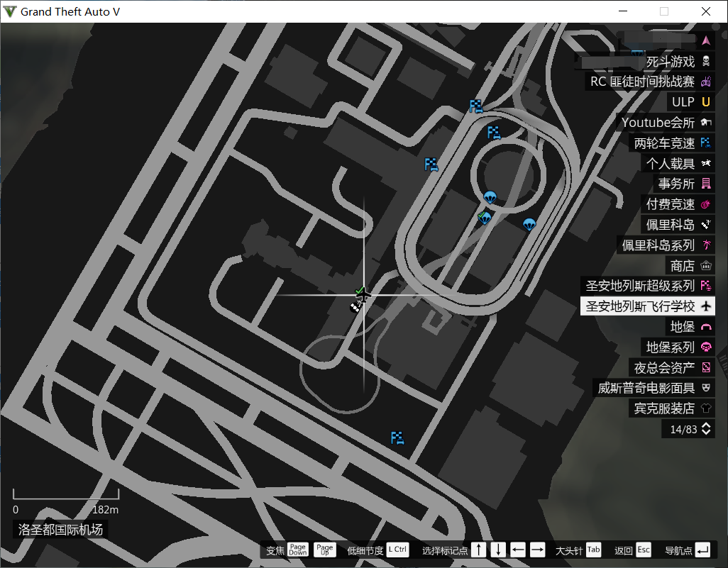Viewport: 728px width, 568px height.
Task: Click the Esc key to go back
Action: tap(644, 550)
